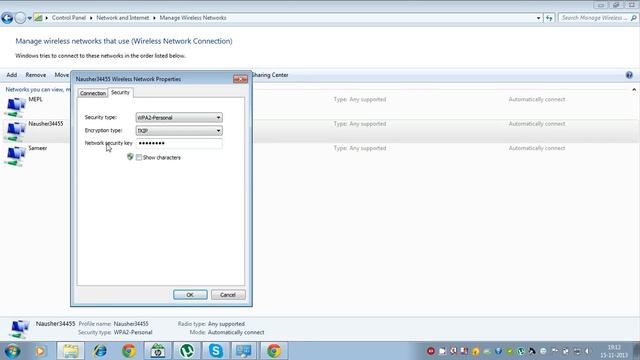Image resolution: width=640 pixels, height=360 pixels.
Task: Click MEPL network name
Action: (36, 99)
